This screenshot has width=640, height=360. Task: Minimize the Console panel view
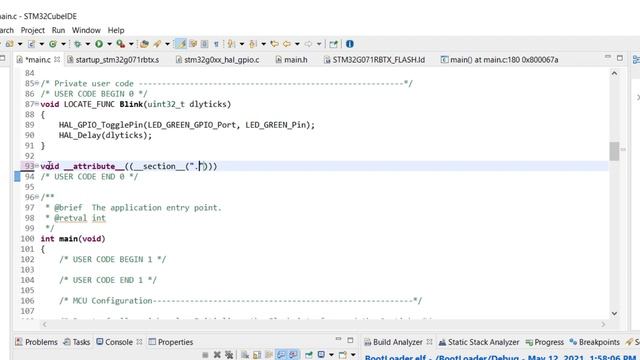coord(338,340)
